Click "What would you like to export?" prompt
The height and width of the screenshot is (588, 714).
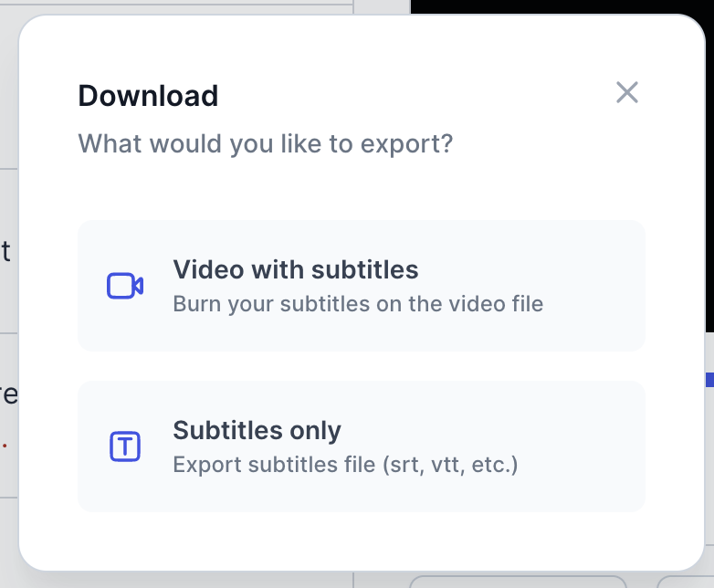point(265,144)
